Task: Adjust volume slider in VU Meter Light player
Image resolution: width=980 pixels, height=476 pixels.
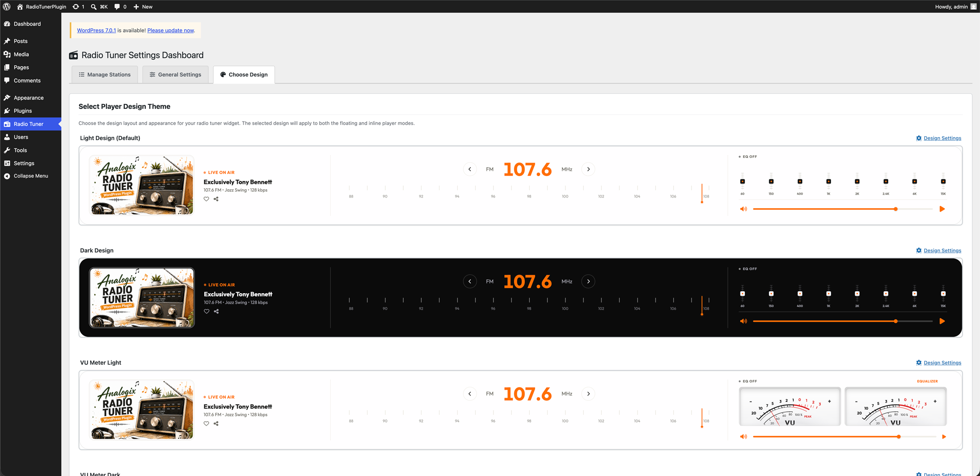Action: [x=844, y=436]
